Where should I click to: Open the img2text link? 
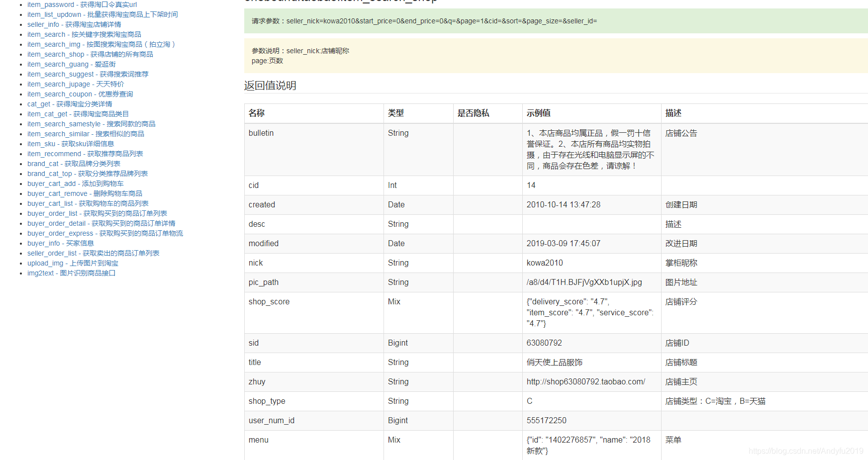coord(71,273)
